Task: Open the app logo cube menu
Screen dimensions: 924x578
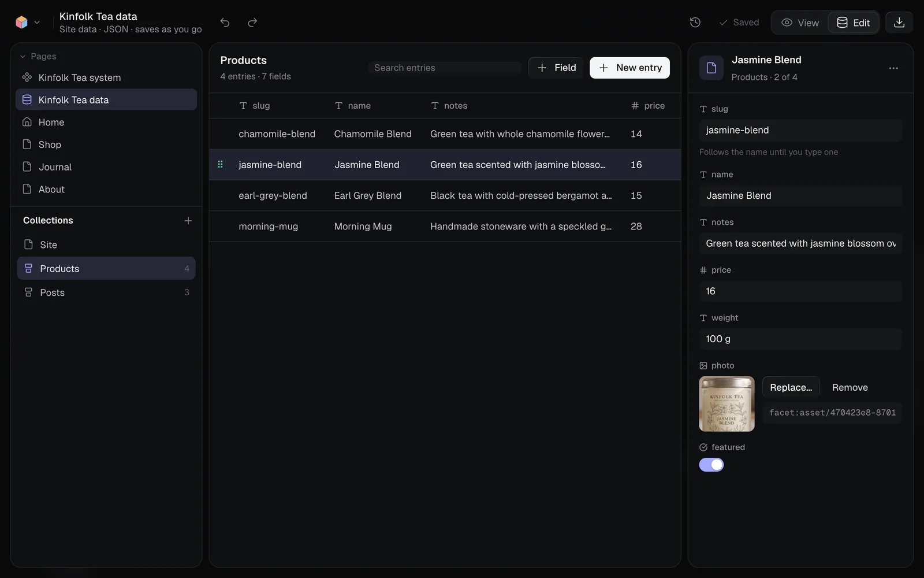Action: coord(28,23)
